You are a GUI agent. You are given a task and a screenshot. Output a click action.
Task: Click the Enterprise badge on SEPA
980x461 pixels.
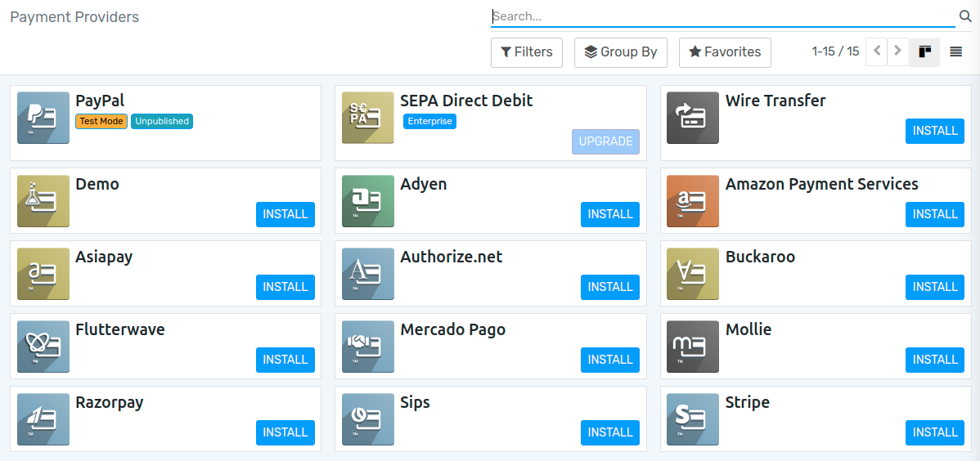click(x=429, y=121)
